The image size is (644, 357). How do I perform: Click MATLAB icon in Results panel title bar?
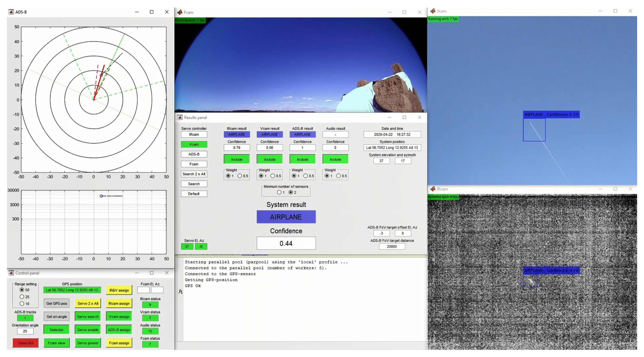[180, 117]
